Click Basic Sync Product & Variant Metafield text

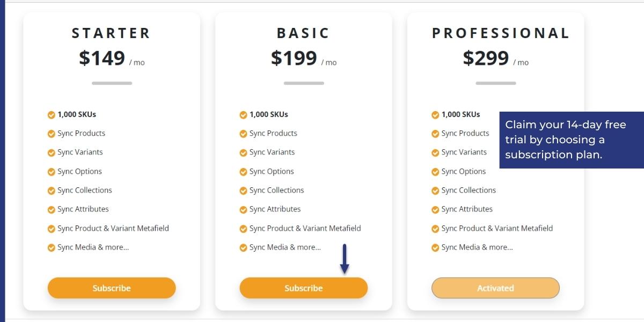(305, 228)
